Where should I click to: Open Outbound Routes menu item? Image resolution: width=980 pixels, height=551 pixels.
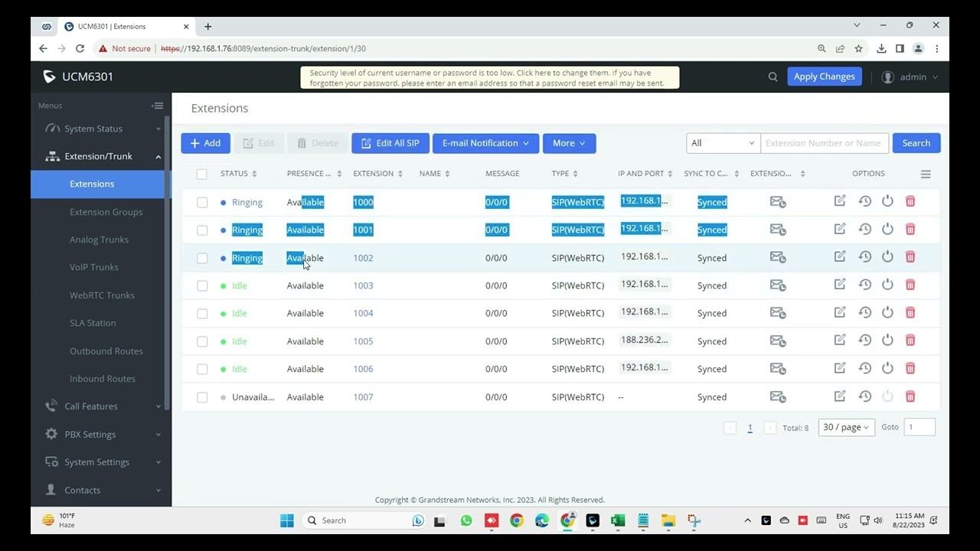[106, 350]
